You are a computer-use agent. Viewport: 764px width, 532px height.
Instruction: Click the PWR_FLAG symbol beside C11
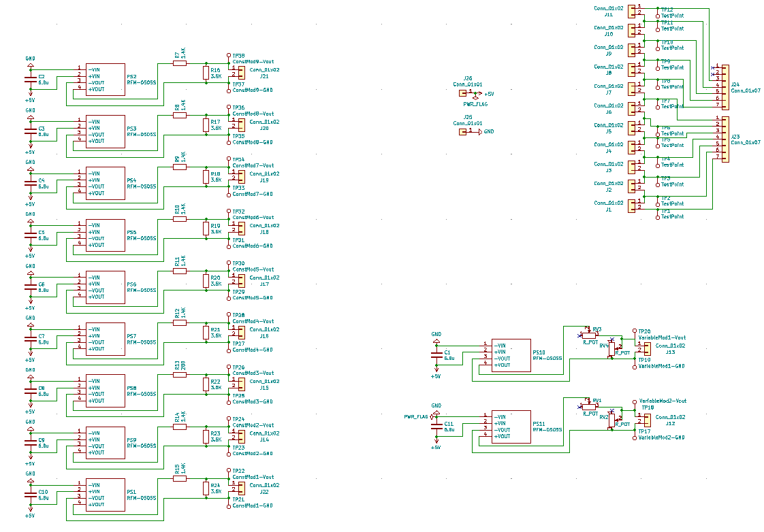tap(431, 416)
